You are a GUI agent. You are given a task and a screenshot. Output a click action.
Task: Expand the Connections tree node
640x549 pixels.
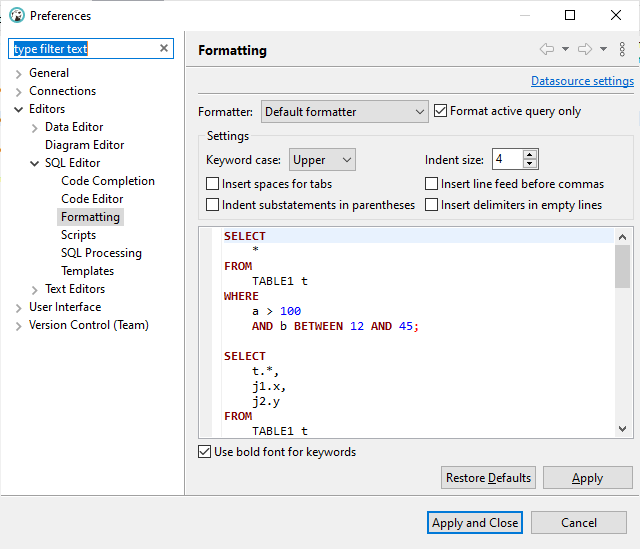[18, 92]
